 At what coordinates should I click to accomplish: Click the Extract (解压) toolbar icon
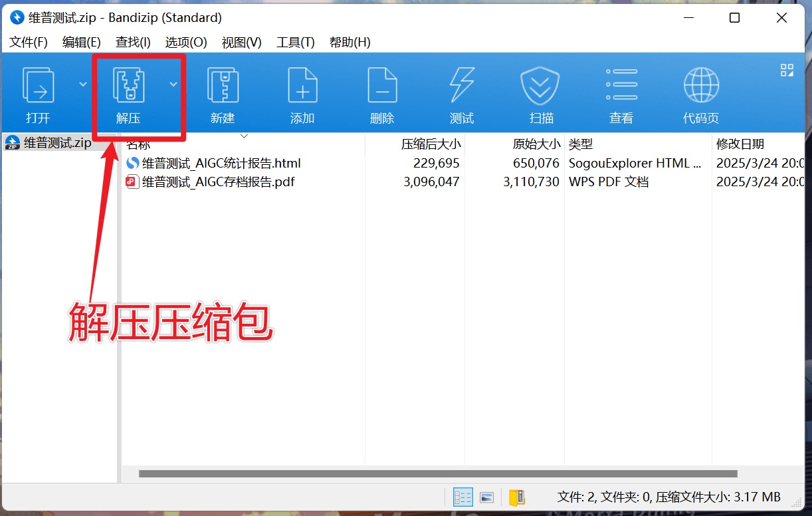129,85
